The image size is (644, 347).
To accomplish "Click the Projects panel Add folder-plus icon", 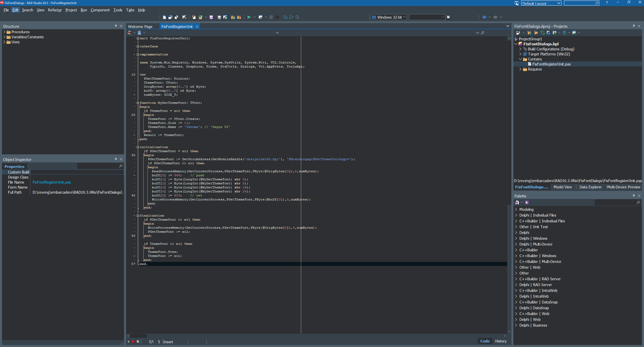I will pyautogui.click(x=529, y=33).
